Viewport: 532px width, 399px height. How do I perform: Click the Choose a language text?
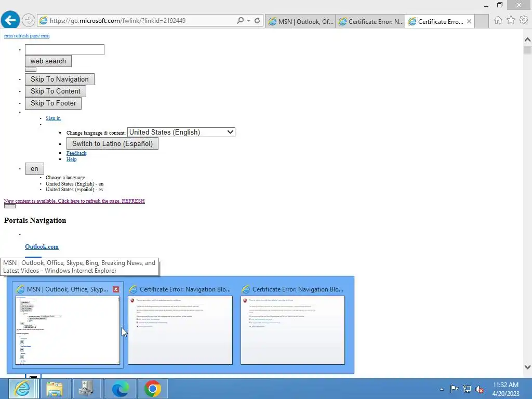(x=65, y=178)
